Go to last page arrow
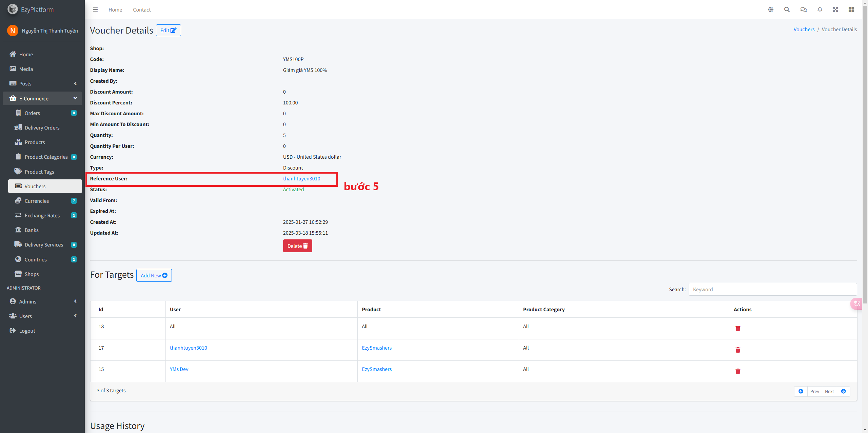868x433 pixels. click(843, 391)
